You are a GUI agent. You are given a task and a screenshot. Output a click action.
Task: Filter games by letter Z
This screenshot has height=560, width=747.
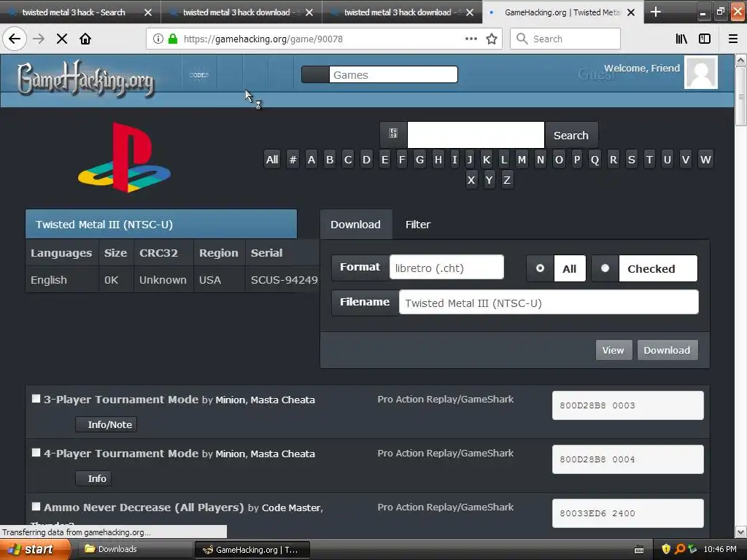(507, 180)
